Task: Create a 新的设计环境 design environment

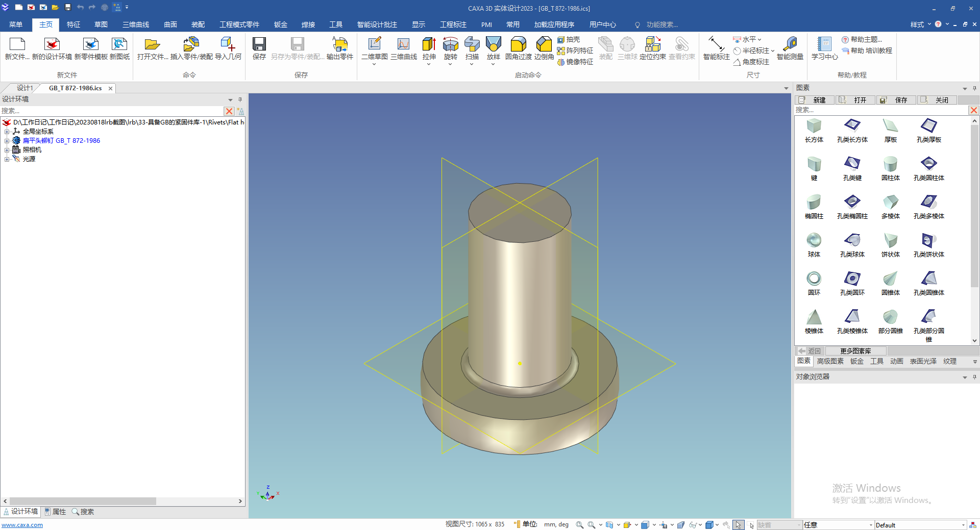Action: (52, 48)
